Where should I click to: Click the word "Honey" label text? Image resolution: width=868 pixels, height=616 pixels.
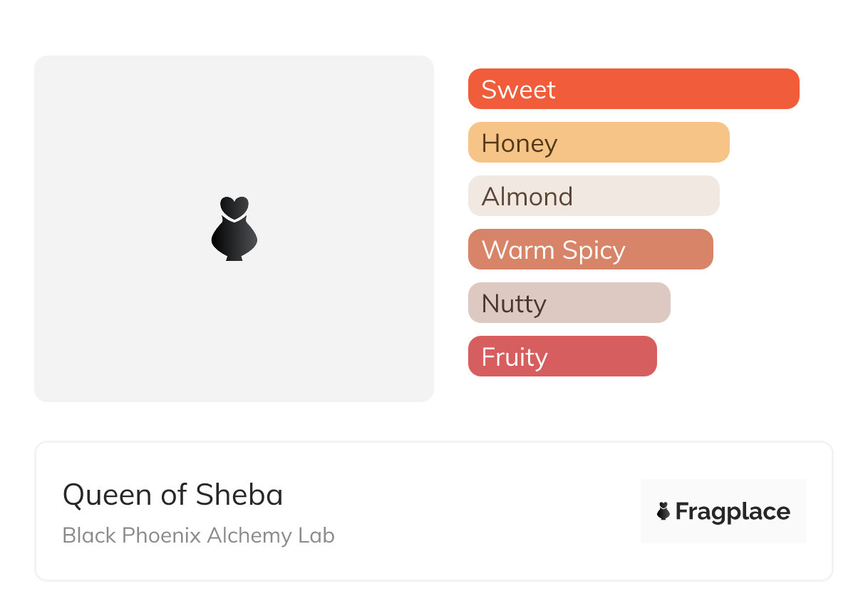pos(520,143)
